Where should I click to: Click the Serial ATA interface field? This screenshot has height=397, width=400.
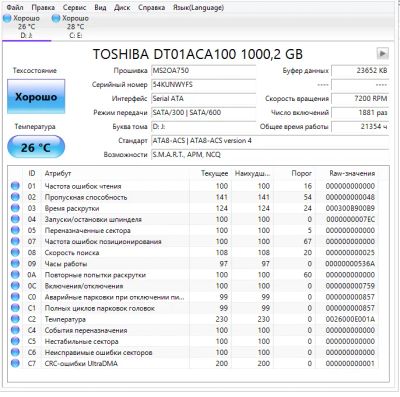tap(203, 99)
